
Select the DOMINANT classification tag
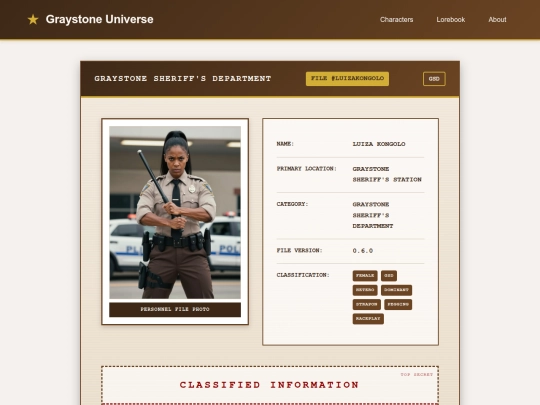[396, 290]
